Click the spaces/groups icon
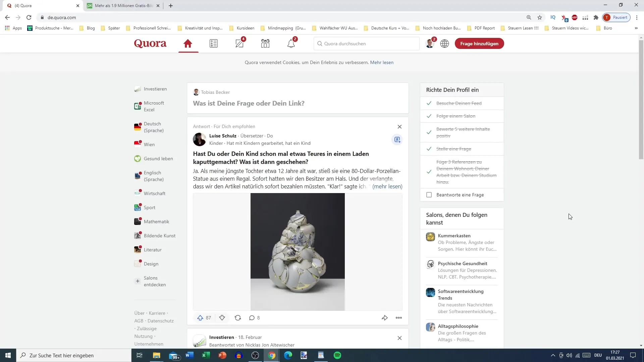Image resolution: width=644 pixels, height=362 pixels. coord(265,43)
